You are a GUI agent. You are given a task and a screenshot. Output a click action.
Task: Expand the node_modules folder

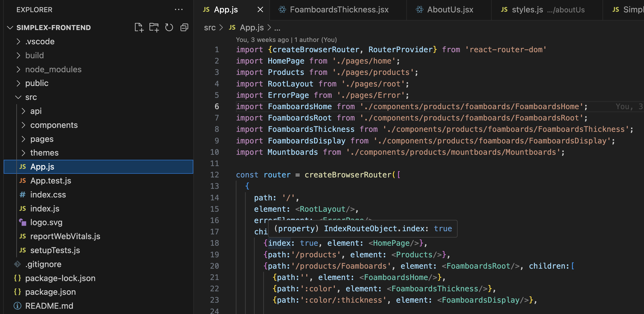[18, 69]
